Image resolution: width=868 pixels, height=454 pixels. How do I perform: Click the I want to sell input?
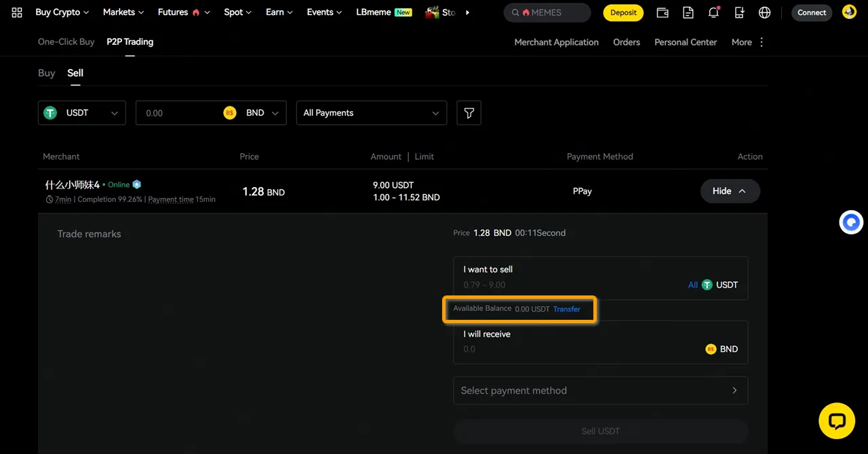click(570, 285)
